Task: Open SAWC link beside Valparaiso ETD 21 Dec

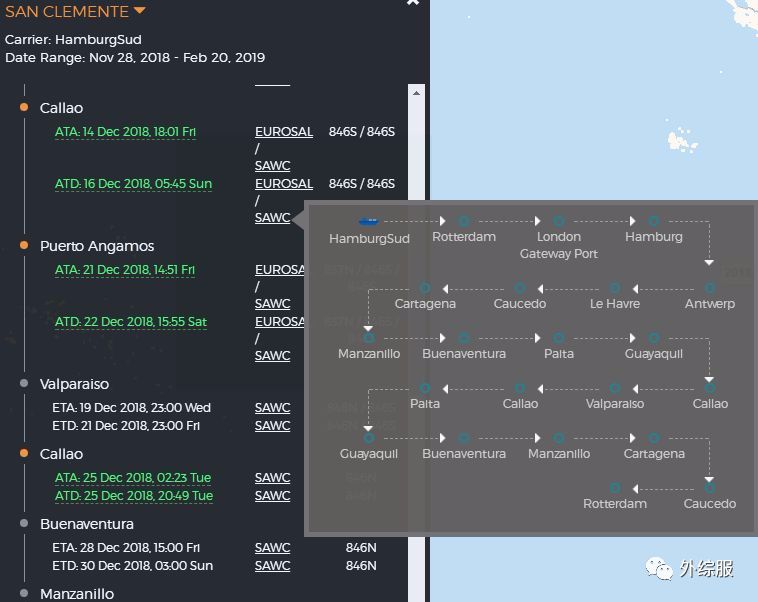Action: (x=272, y=426)
